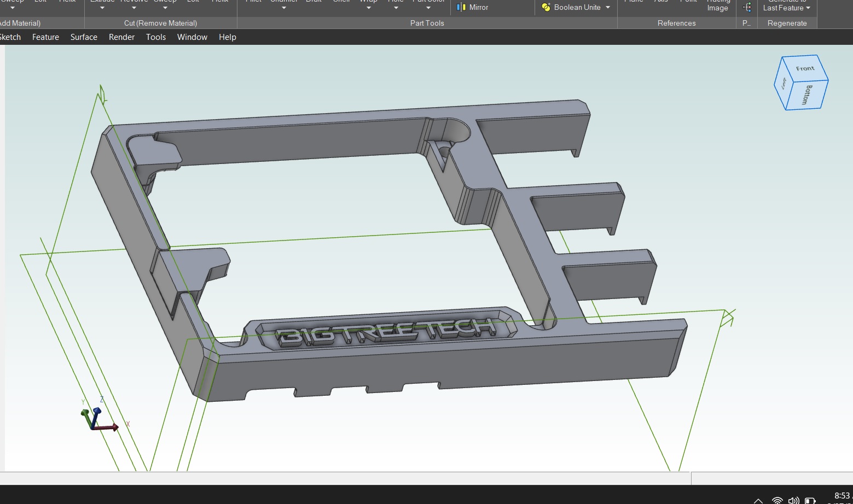This screenshot has width=853, height=504.
Task: Activate the Shell tool
Action: [x=341, y=3]
